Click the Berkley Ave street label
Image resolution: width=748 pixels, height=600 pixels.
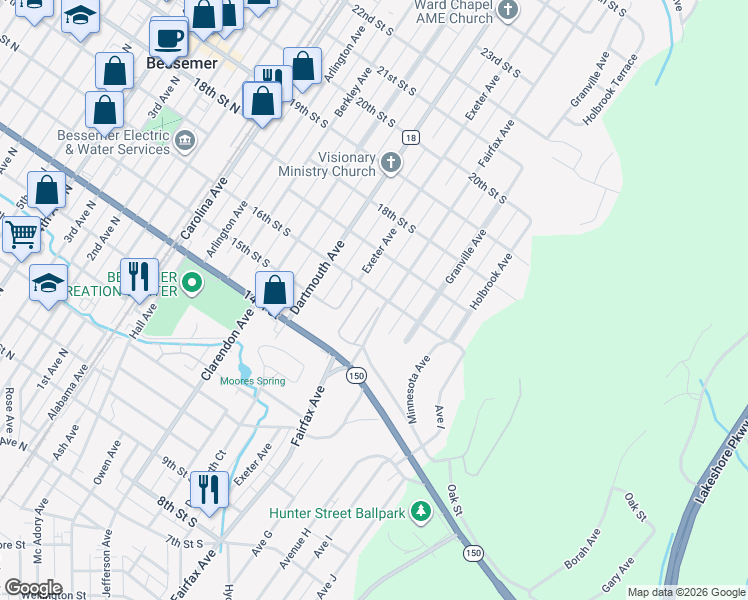point(353,93)
